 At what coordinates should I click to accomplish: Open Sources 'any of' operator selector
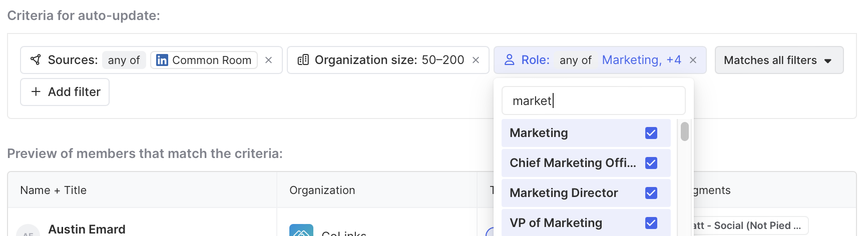tap(124, 60)
